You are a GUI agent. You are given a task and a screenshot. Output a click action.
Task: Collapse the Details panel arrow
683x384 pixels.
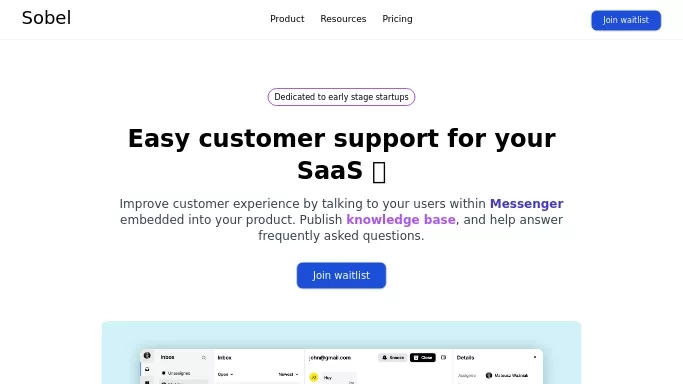(x=535, y=357)
